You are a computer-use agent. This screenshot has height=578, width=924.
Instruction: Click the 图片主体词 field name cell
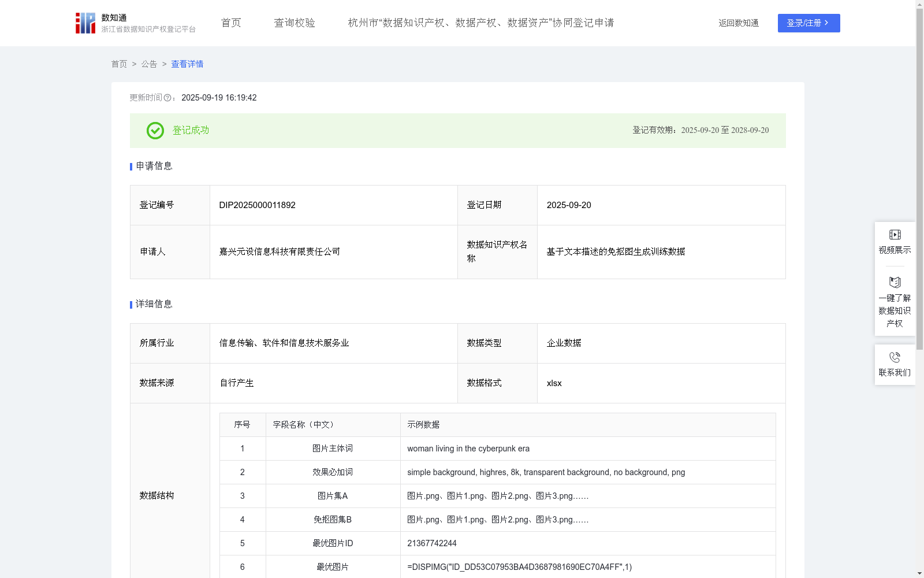(x=333, y=449)
